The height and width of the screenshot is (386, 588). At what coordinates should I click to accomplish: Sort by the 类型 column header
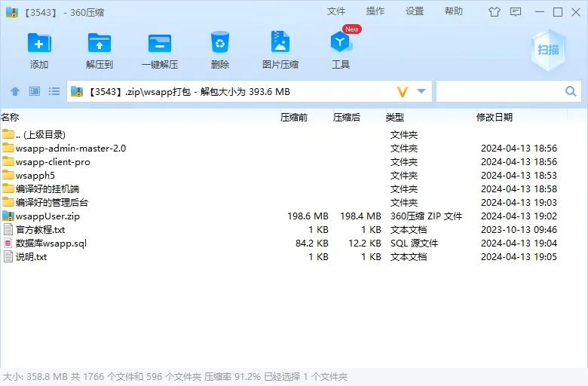click(x=395, y=118)
